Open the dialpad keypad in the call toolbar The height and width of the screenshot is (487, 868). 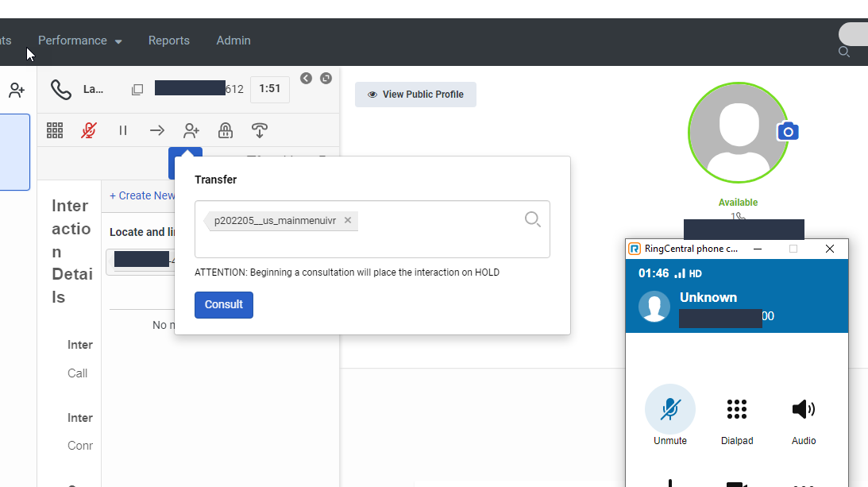(55, 129)
